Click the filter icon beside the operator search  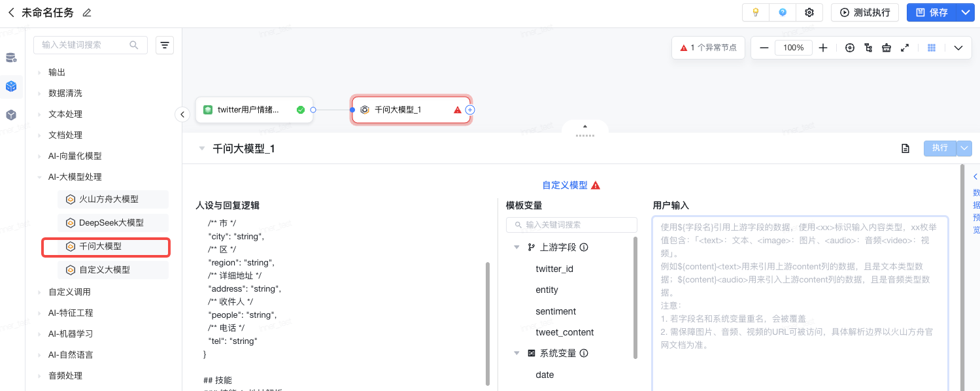(165, 45)
